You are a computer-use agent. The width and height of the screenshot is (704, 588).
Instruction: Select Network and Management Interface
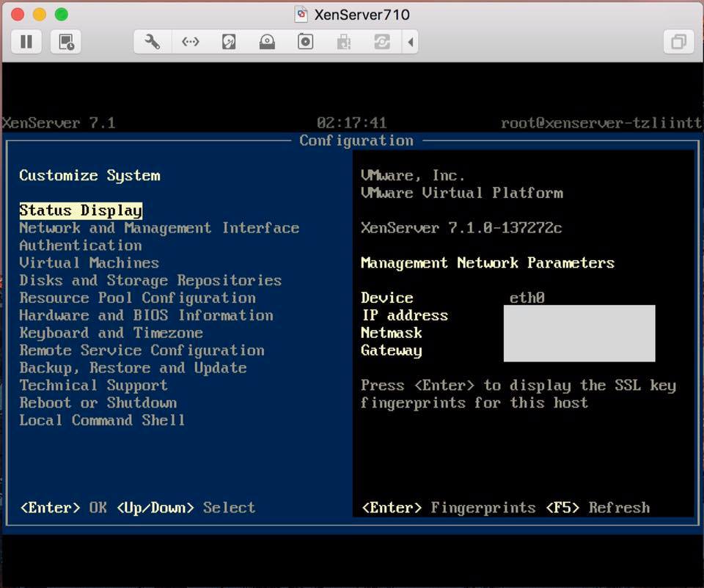pos(159,228)
